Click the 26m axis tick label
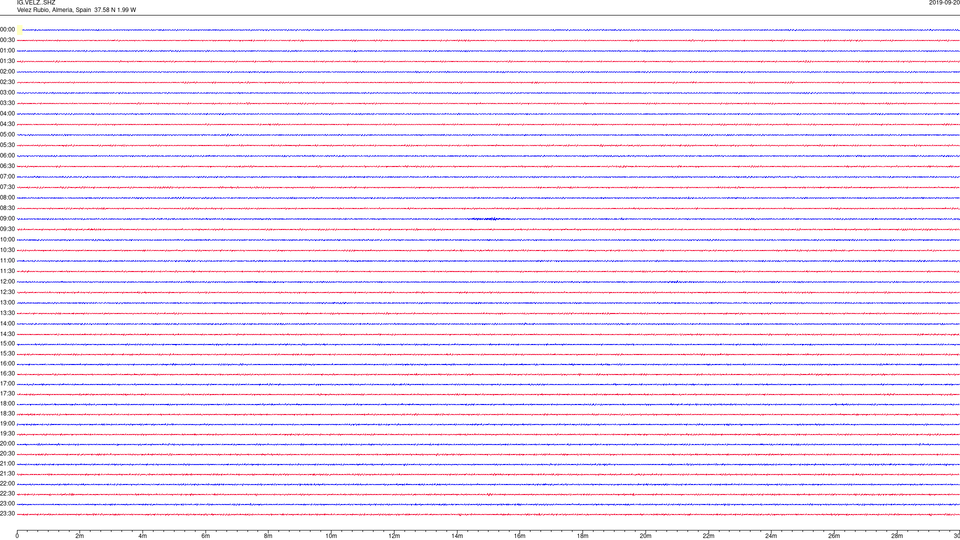 tap(834, 536)
